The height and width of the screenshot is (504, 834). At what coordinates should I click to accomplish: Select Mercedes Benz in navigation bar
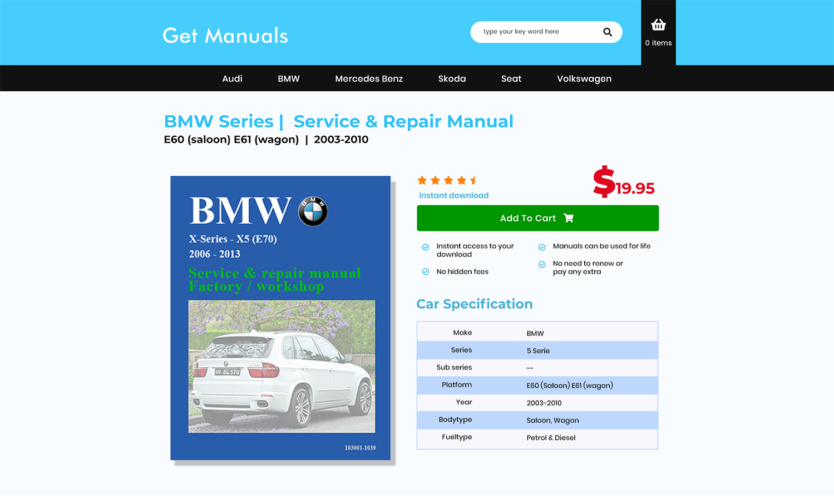point(369,78)
